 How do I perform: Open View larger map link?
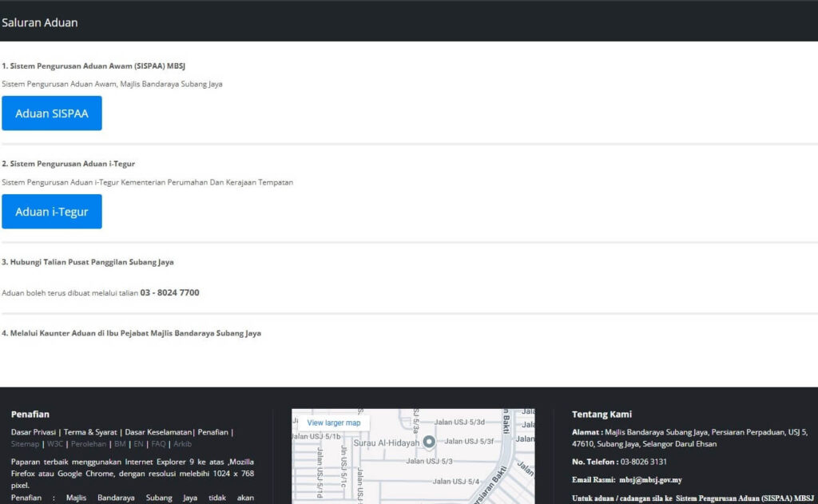point(333,423)
